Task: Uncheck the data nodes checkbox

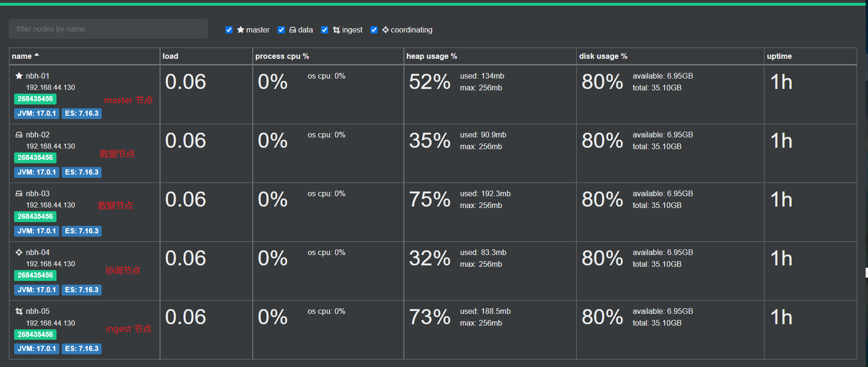Action: pos(281,30)
